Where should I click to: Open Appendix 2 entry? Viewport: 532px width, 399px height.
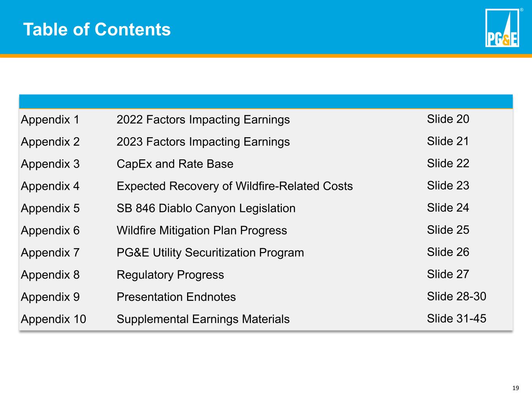tap(50, 142)
